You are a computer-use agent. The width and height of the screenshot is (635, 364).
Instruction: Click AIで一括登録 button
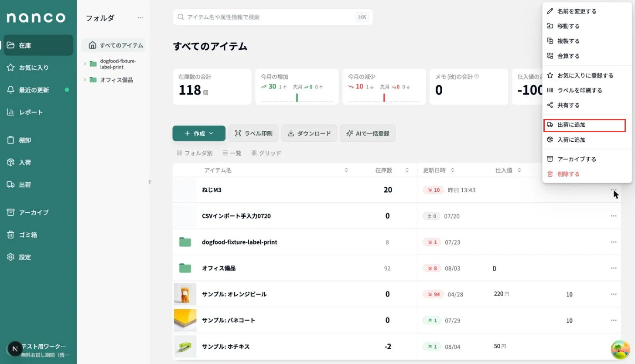click(368, 133)
